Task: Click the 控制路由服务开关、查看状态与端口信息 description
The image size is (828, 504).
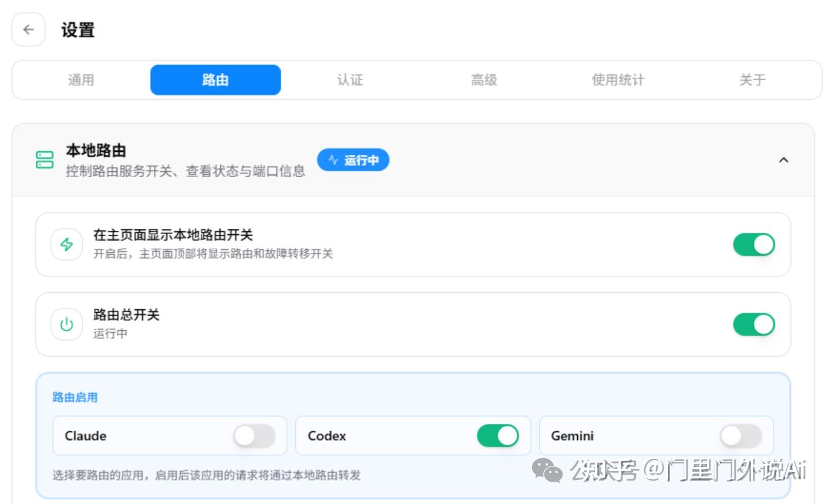Action: click(186, 171)
